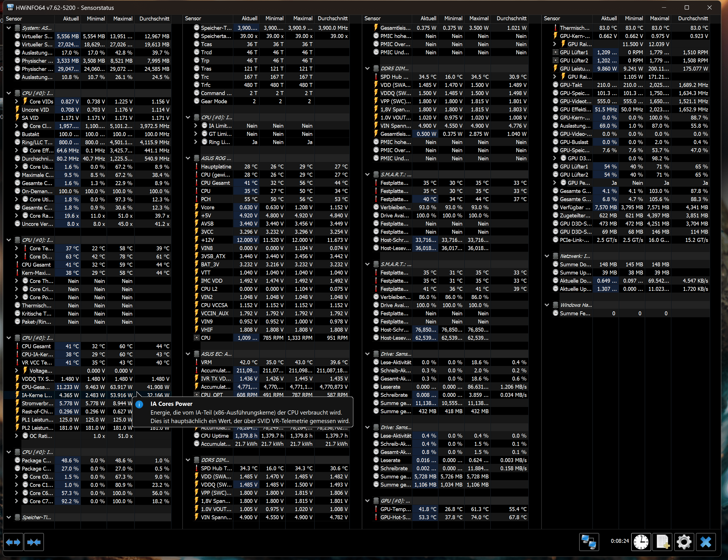Select the IA-Kerne Leistung power row

tap(37, 395)
